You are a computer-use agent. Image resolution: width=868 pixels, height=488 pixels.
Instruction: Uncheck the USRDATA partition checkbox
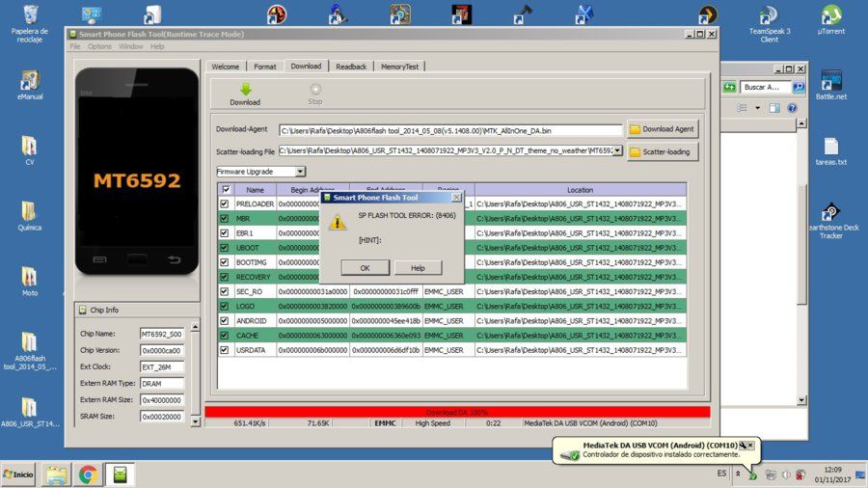tap(224, 350)
